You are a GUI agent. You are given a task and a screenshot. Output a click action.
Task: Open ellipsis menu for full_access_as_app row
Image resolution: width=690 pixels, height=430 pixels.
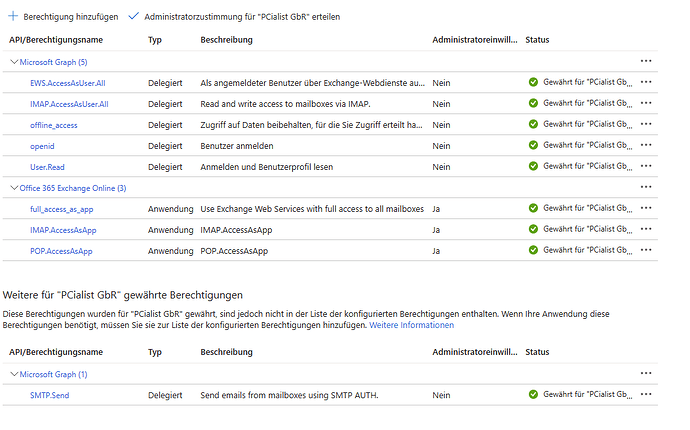click(x=646, y=208)
